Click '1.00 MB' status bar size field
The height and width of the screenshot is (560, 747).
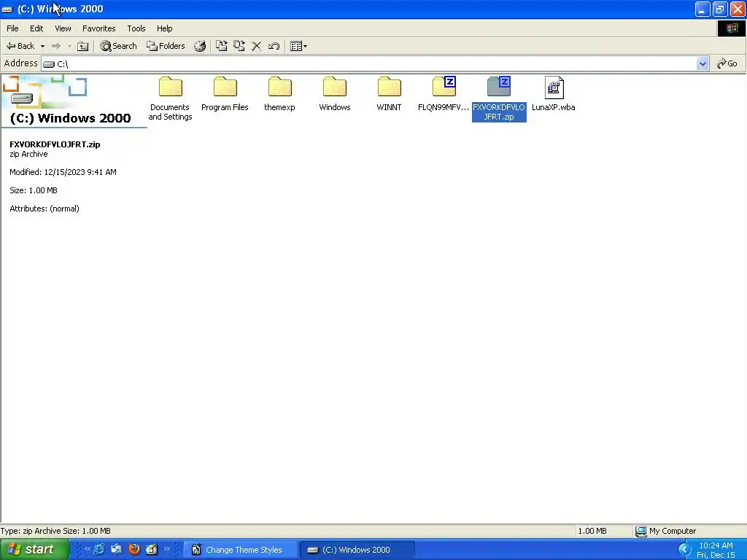592,531
